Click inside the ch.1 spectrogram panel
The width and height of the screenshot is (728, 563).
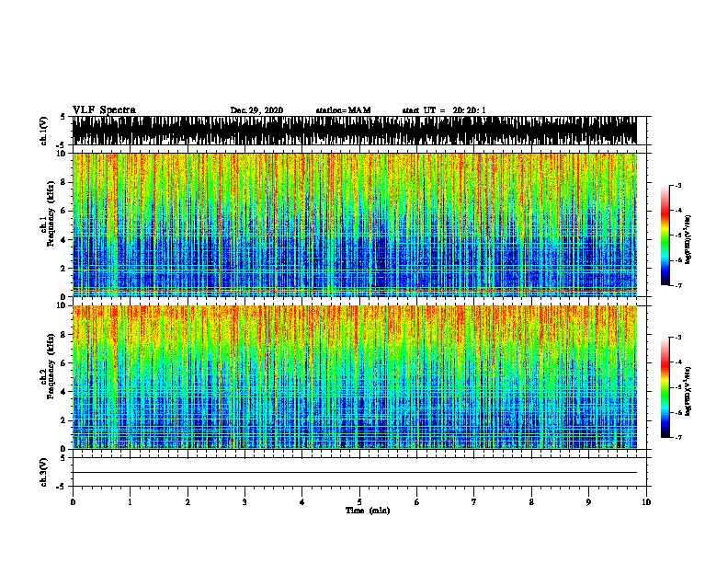(x=355, y=224)
